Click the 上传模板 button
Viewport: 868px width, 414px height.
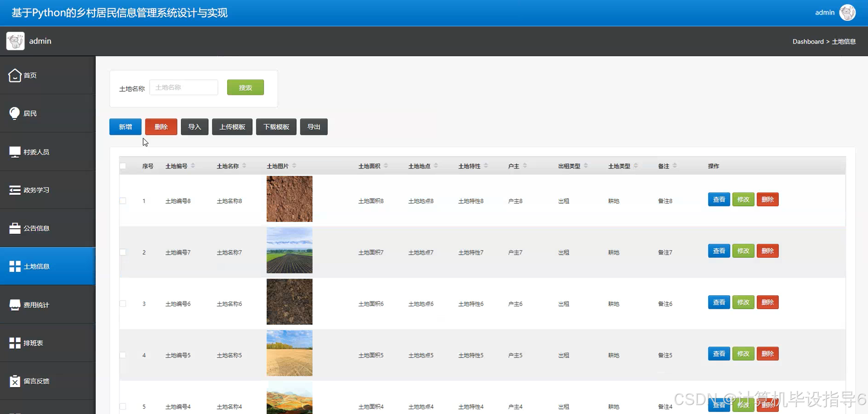[232, 127]
